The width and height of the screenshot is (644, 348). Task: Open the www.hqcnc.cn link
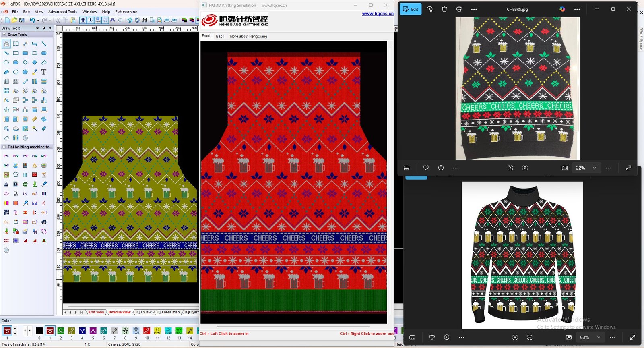pos(378,14)
